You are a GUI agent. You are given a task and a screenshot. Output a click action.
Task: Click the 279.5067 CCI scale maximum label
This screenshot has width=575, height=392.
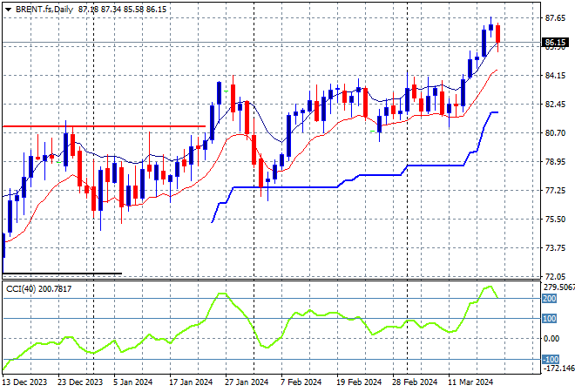coord(557,287)
